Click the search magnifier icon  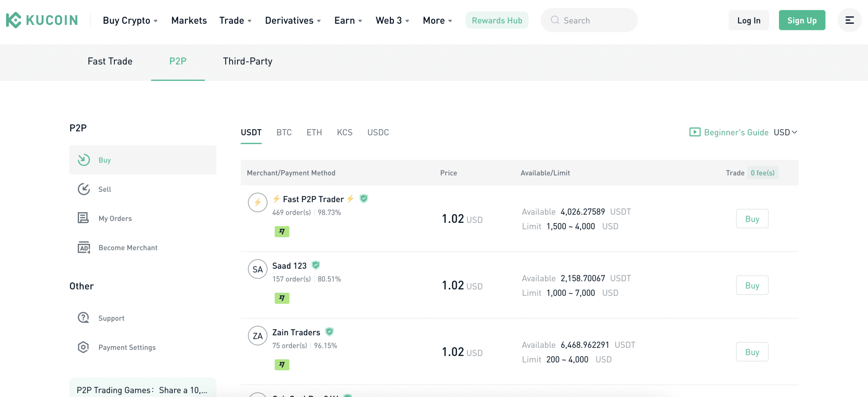click(x=555, y=20)
